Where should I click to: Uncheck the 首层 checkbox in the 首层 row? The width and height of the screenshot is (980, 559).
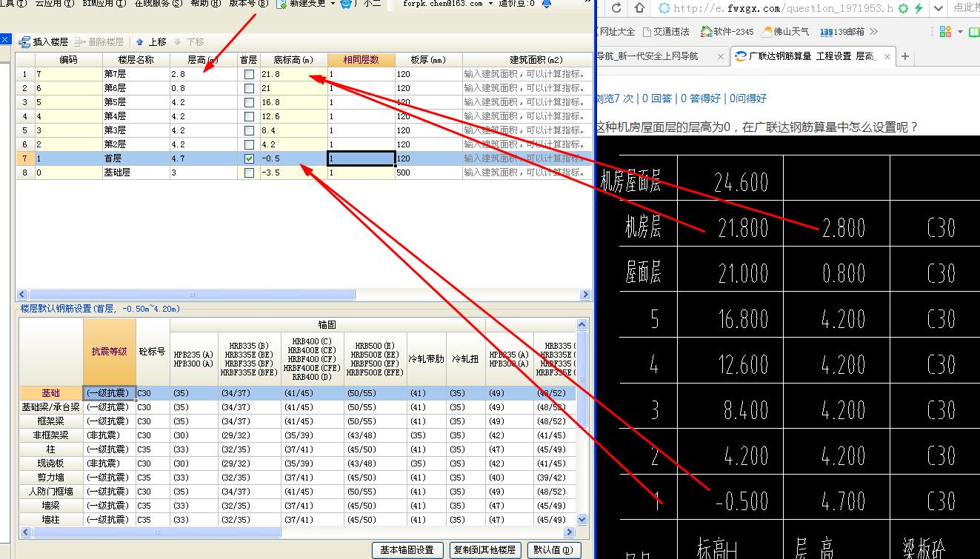[x=249, y=158]
